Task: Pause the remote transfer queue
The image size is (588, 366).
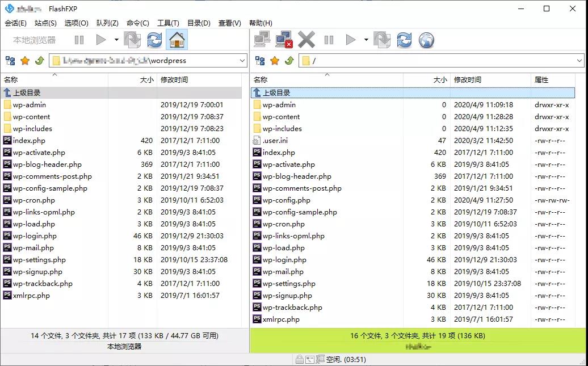Action: click(329, 40)
